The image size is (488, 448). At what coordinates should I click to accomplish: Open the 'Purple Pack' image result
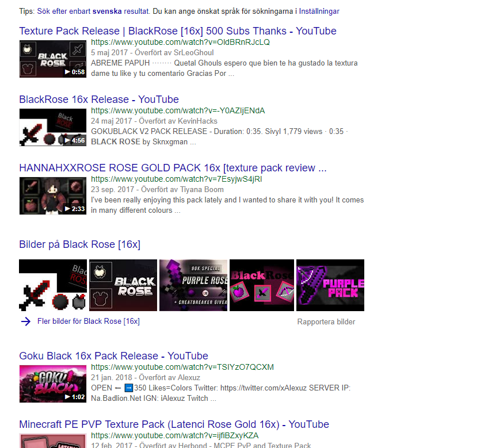point(330,285)
